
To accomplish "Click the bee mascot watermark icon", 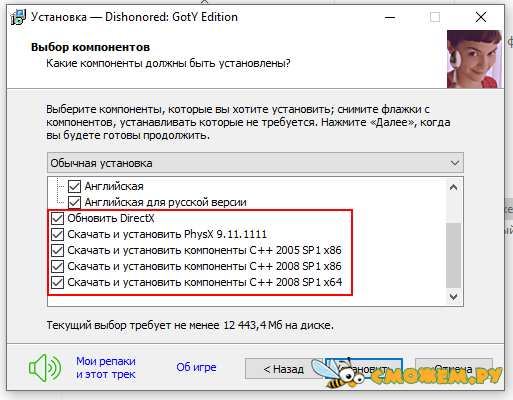I will 337,374.
